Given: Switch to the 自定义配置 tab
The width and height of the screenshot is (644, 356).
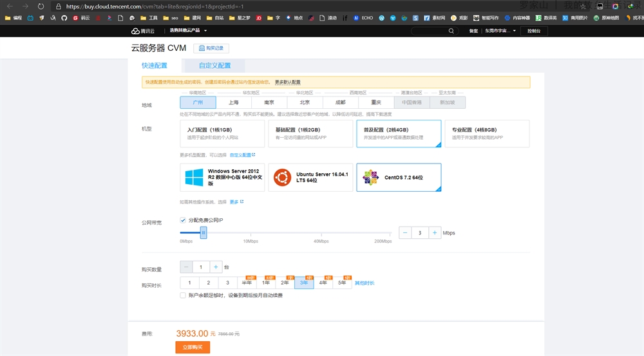Looking at the screenshot, I should coord(214,66).
